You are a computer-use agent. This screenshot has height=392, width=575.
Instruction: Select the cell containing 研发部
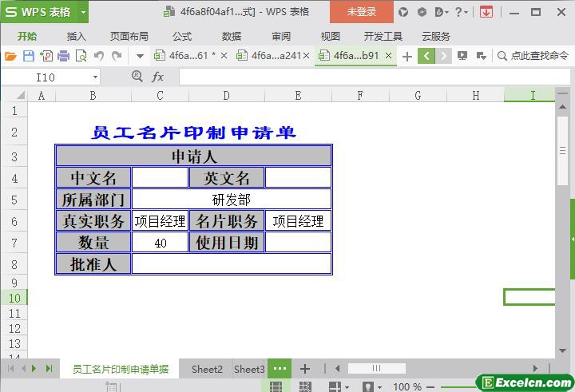[231, 199]
